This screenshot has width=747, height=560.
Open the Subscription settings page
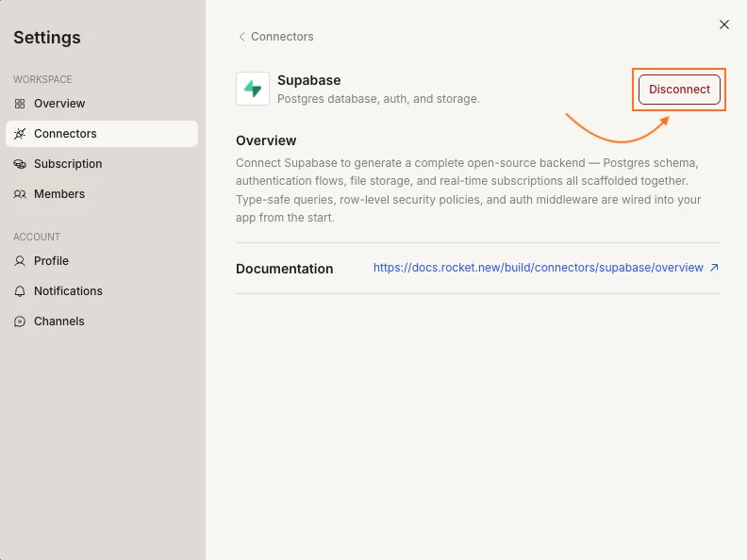tap(102, 164)
